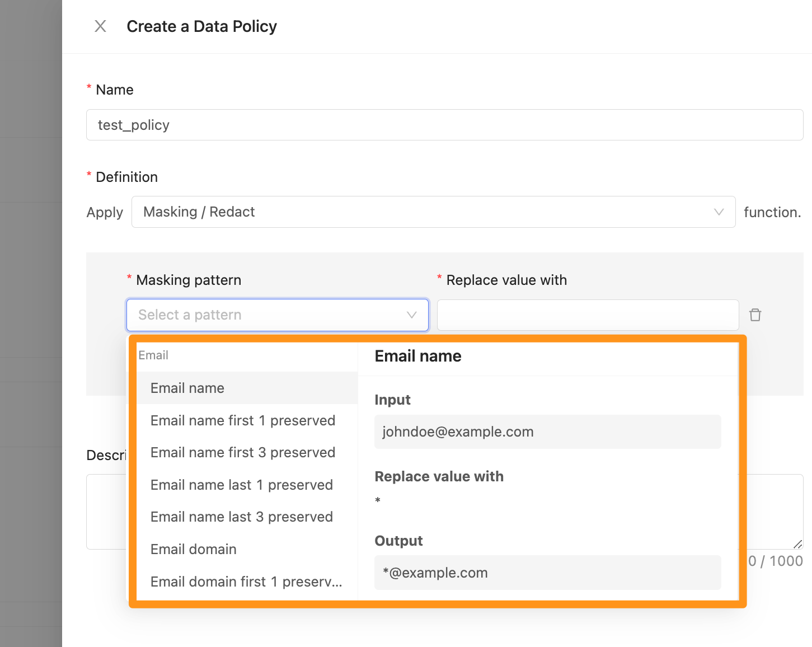This screenshot has height=647, width=812.
Task: Click the *@example.com output sample
Action: coord(435,573)
